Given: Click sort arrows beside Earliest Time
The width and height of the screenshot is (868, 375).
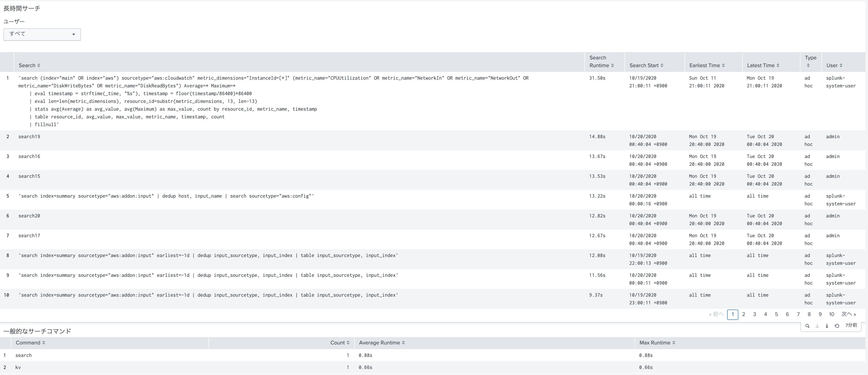Looking at the screenshot, I should pyautogui.click(x=723, y=65).
